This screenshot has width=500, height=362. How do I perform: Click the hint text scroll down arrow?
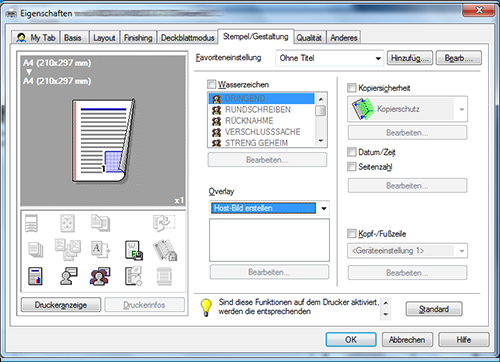click(386, 314)
